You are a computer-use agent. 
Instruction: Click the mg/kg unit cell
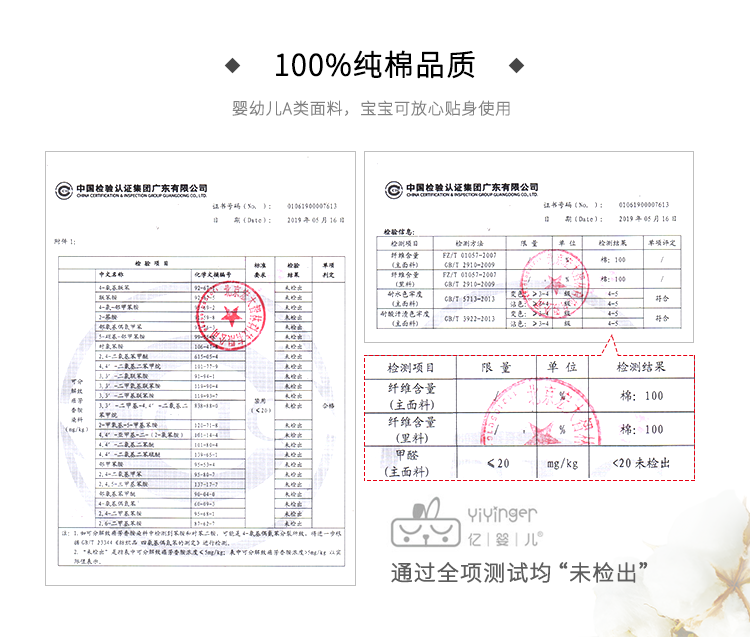(x=568, y=463)
